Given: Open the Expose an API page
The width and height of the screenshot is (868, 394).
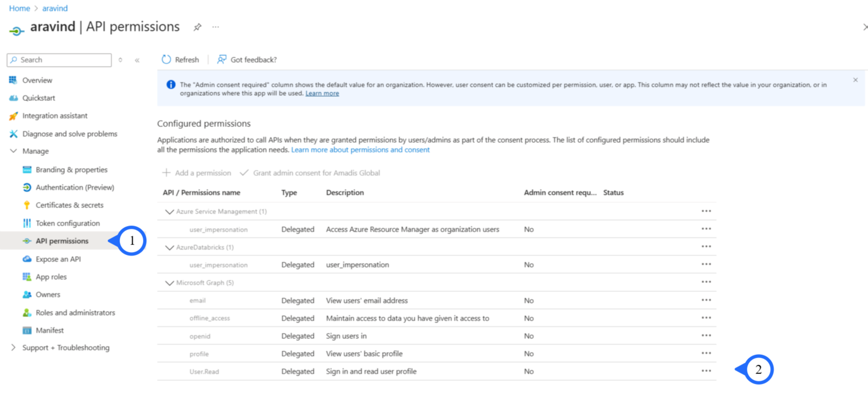Looking at the screenshot, I should pyautogui.click(x=58, y=259).
